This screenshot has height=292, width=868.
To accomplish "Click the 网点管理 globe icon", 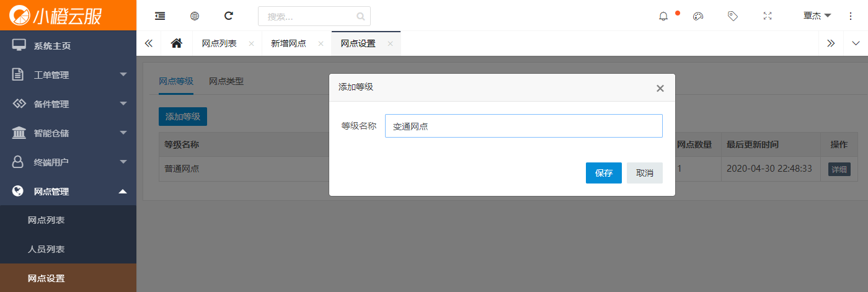I will 19,191.
